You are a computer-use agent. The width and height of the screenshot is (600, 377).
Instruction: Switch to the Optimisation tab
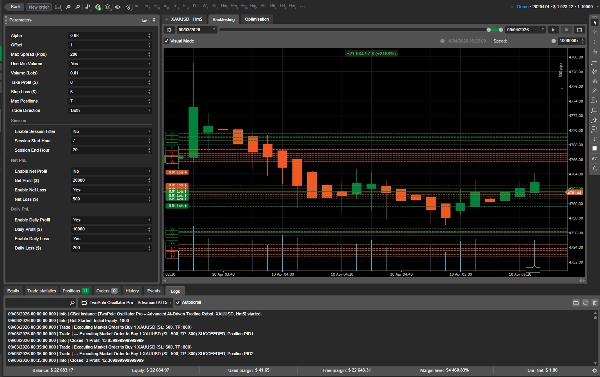[256, 19]
